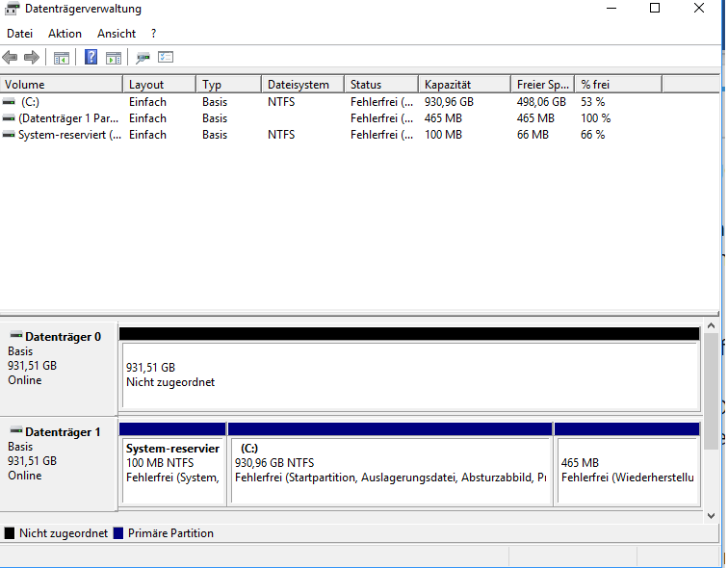Select the (C:) volume name

point(30,102)
